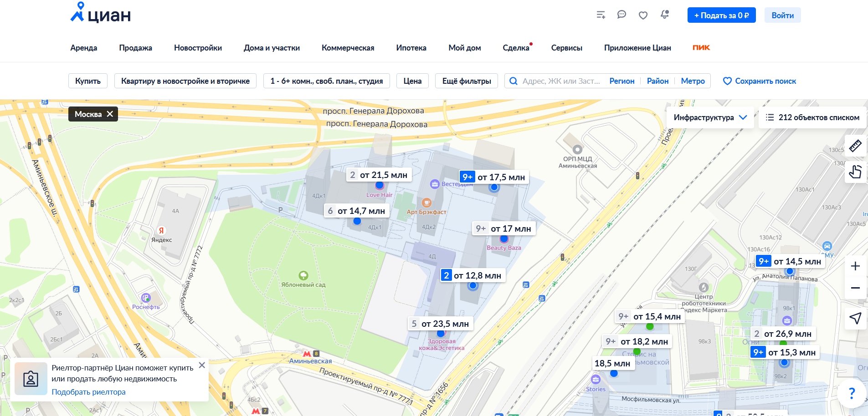
Task: Open the Ипотека menu
Action: pyautogui.click(x=411, y=48)
